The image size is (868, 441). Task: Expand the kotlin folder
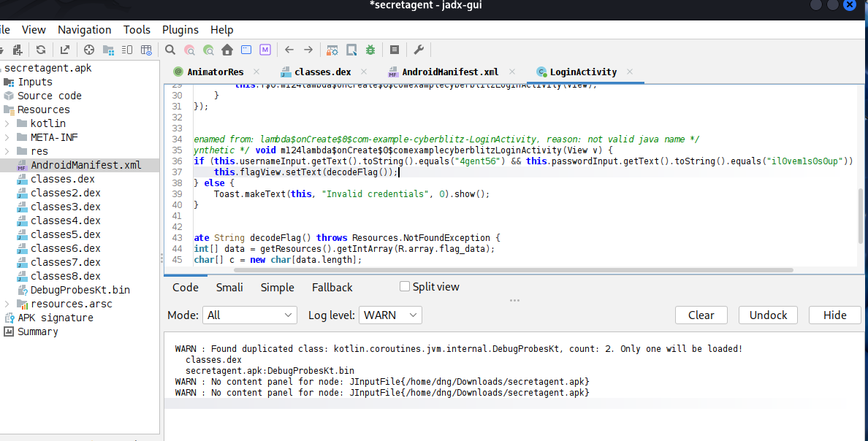(7, 123)
